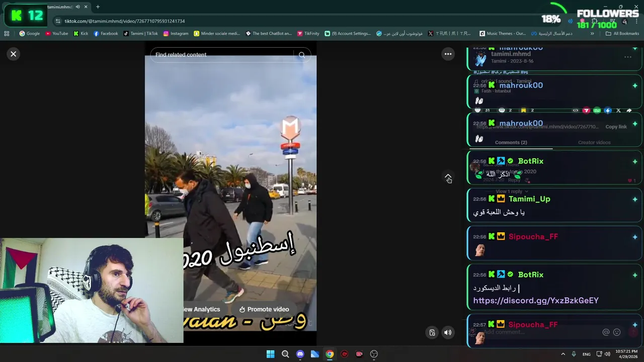Click the microphone tray icon
The height and width of the screenshot is (362, 644).
pos(574,354)
